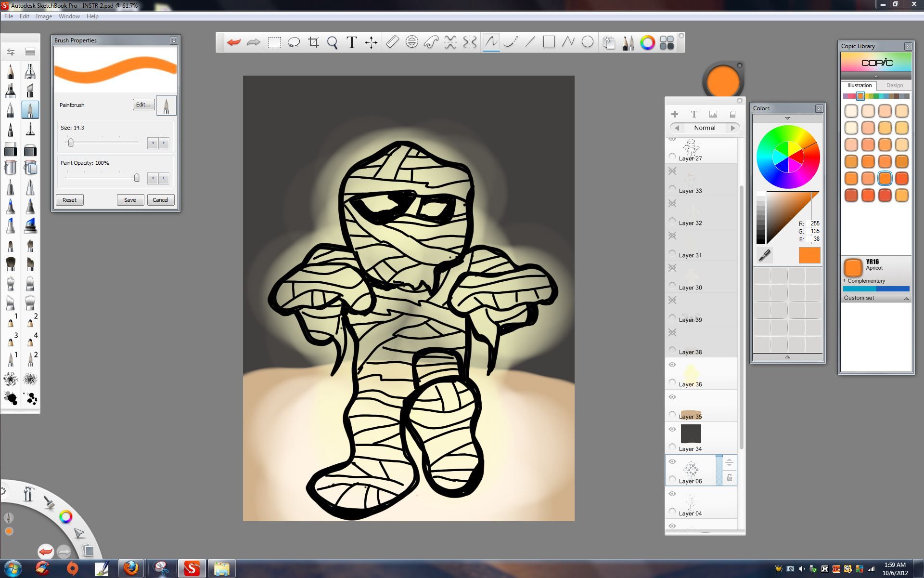Viewport: 924px width, 578px height.
Task: Show the hidden Layer 33
Action: point(672,171)
